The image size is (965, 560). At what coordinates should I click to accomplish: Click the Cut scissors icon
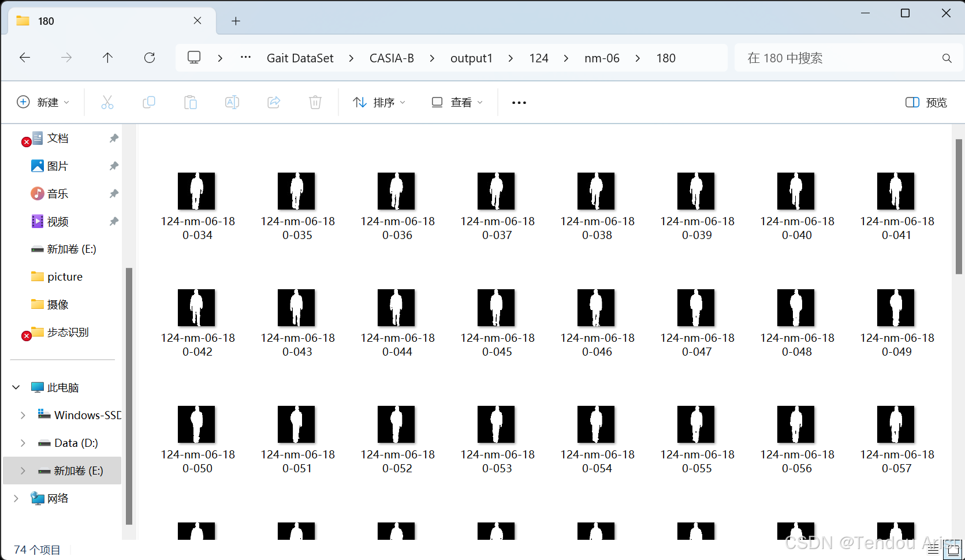(x=107, y=102)
